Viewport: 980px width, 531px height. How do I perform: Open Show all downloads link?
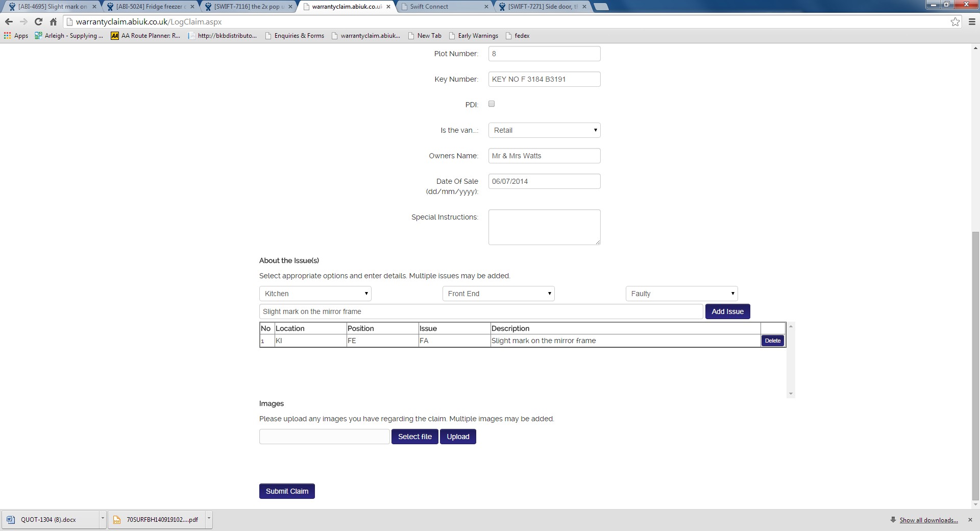point(928,520)
